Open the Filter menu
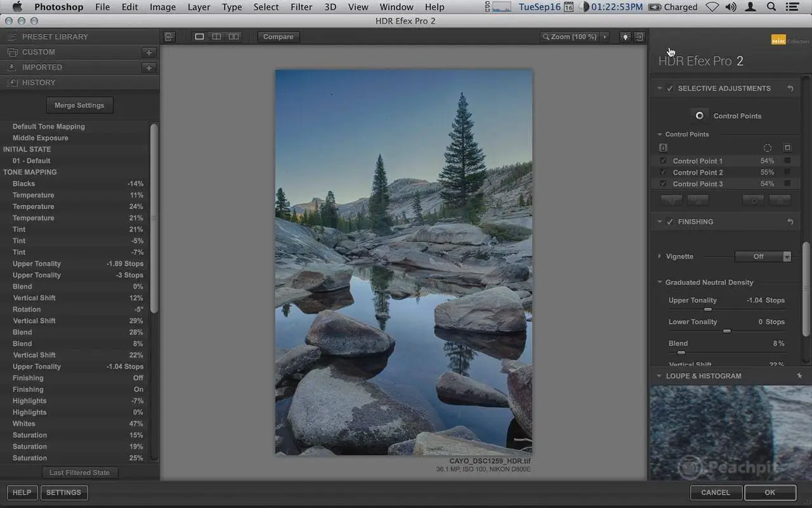 point(301,7)
